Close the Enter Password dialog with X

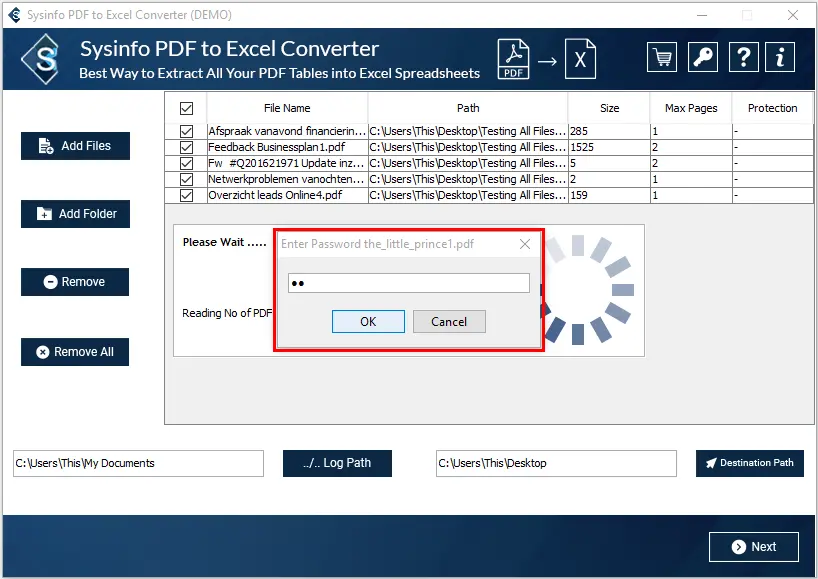[x=525, y=243]
